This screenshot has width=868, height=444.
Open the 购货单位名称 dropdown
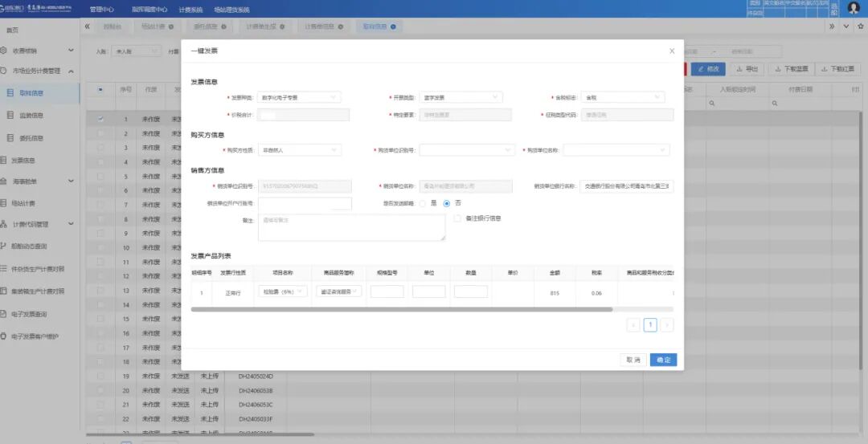click(x=616, y=150)
